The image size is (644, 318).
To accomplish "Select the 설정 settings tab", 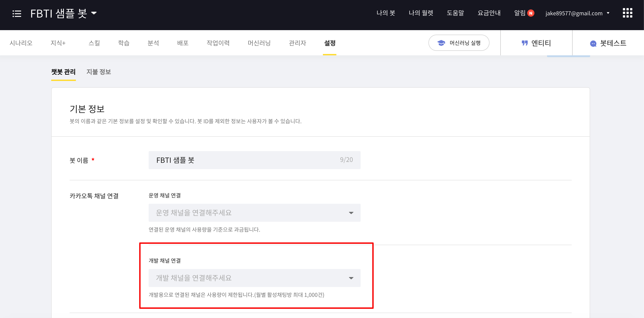I will pos(330,43).
